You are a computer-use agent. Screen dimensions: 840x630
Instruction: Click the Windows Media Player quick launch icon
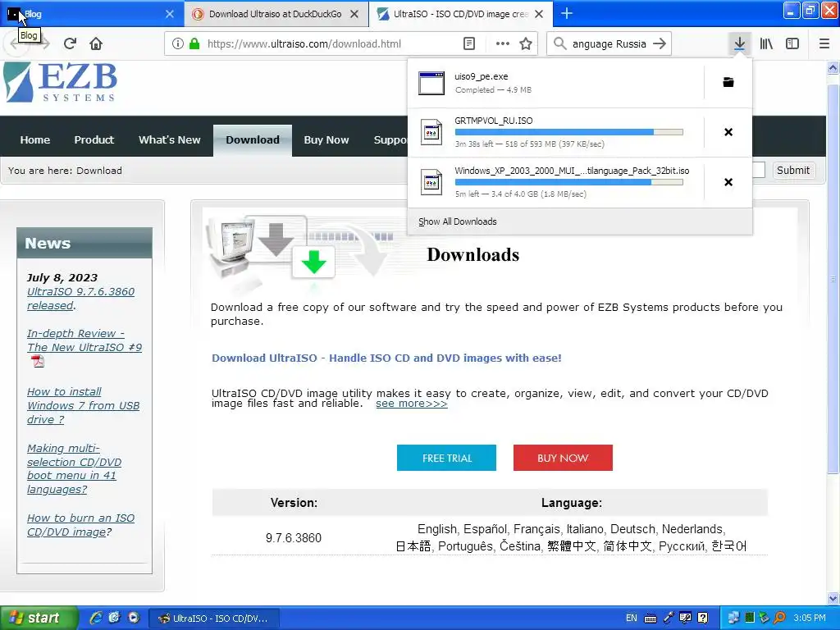[133, 618]
